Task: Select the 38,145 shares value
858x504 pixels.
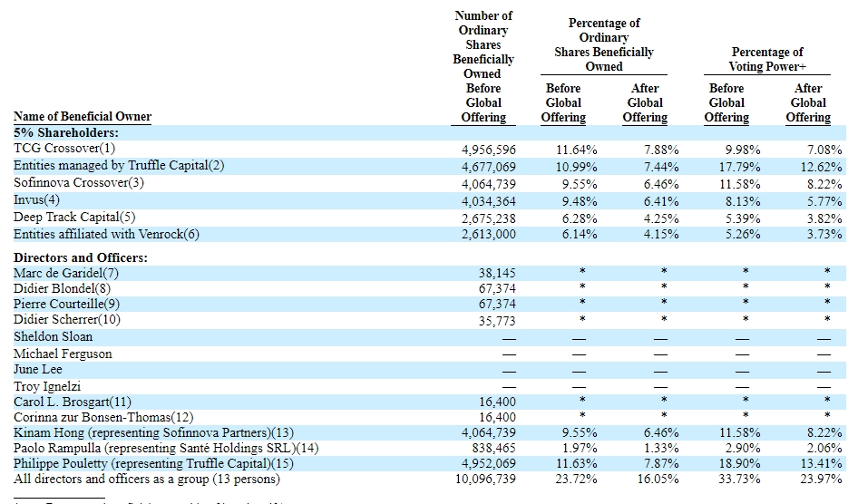Action: point(497,273)
